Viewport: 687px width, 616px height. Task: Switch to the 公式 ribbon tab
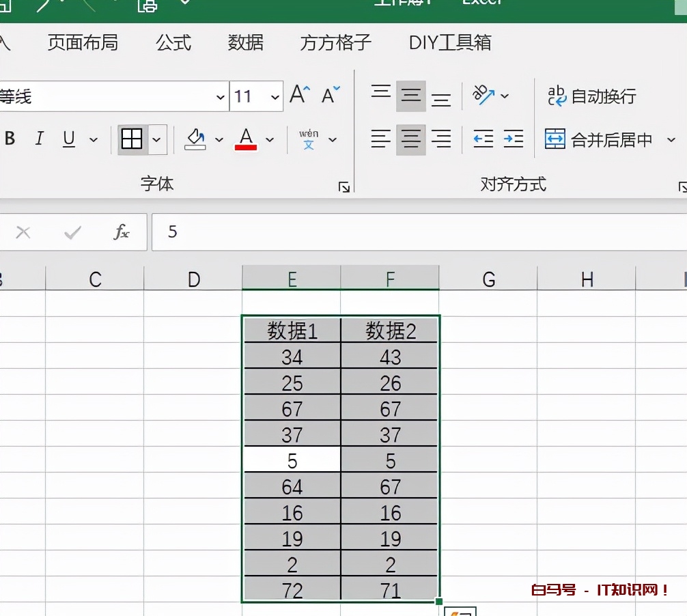click(173, 42)
